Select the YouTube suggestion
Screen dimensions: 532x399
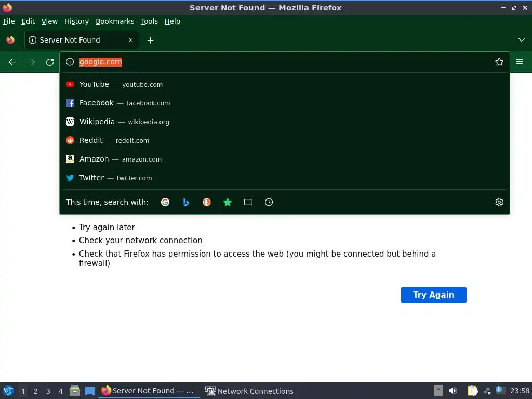coord(284,84)
